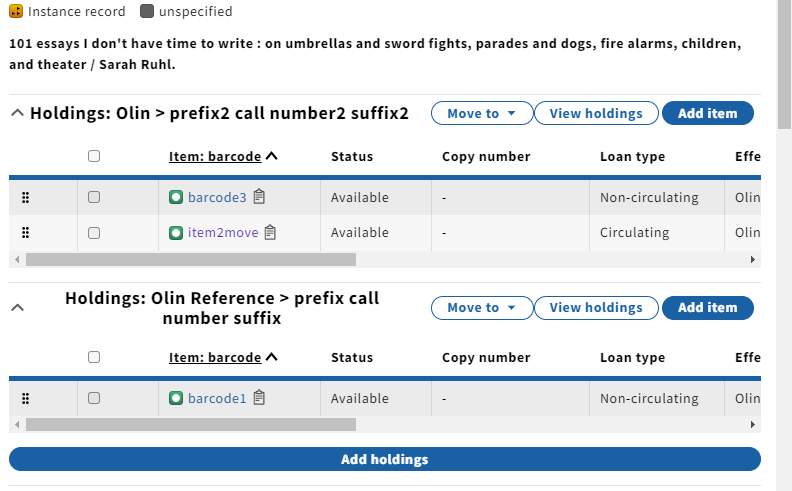Screen dimensions: 792x491
Task: Open the Move to dropdown for the Olin holdings
Action: pyautogui.click(x=482, y=113)
